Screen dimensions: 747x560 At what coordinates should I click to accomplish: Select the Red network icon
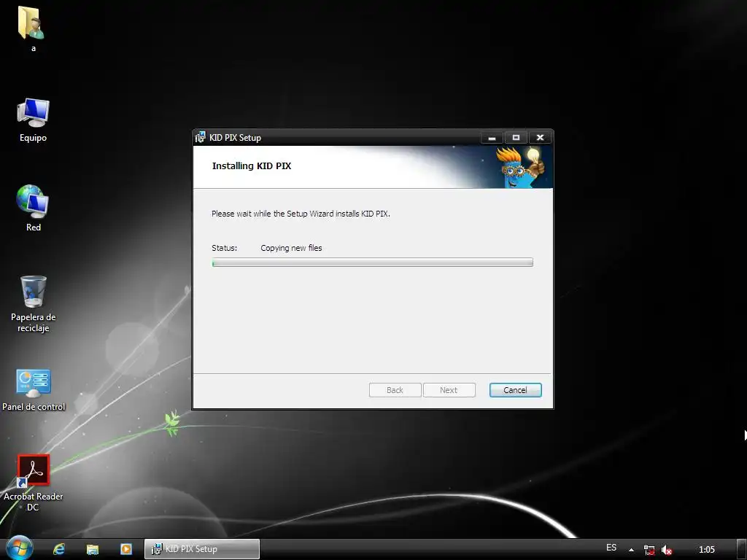(33, 208)
